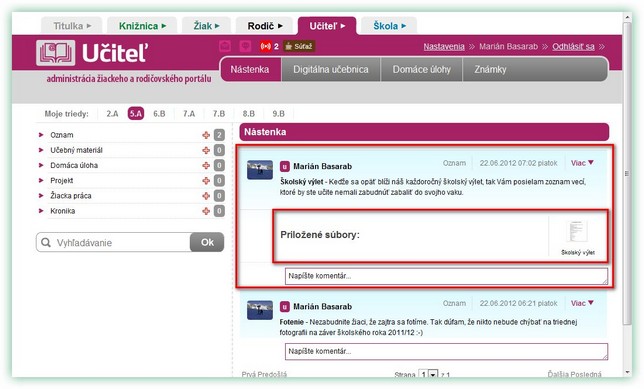Click the Žiacka práca count badge
The width and height of the screenshot is (644, 389).
(219, 196)
